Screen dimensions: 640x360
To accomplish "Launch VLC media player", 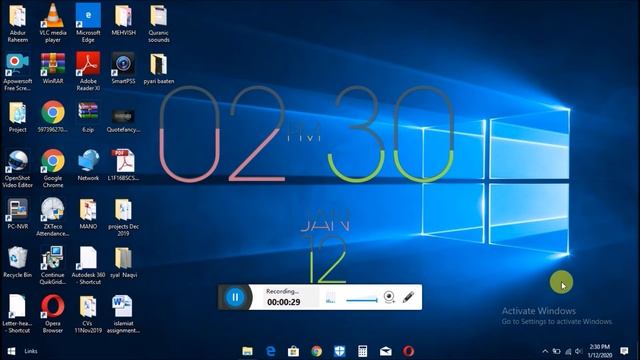I will [53, 22].
